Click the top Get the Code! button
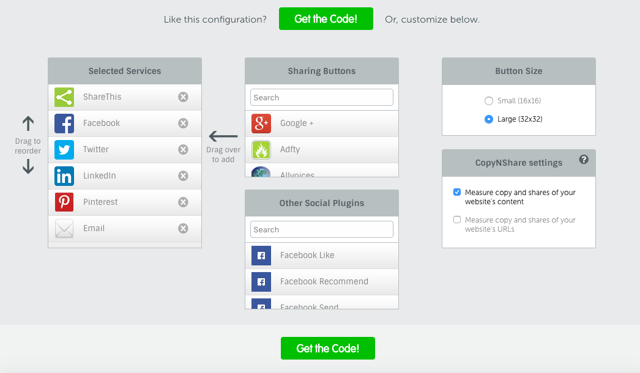Screen dimensions: 640x373 point(326,19)
